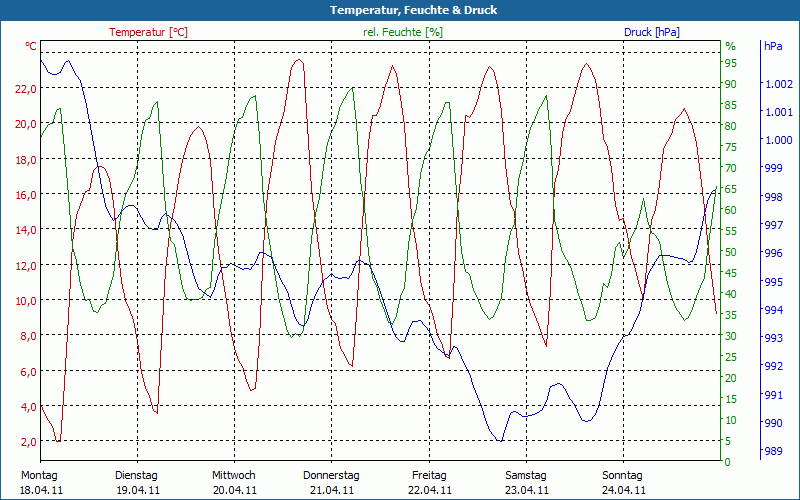Click the '10,0' temperature tick label
Screen dimensions: 800x500
pyautogui.click(x=27, y=301)
